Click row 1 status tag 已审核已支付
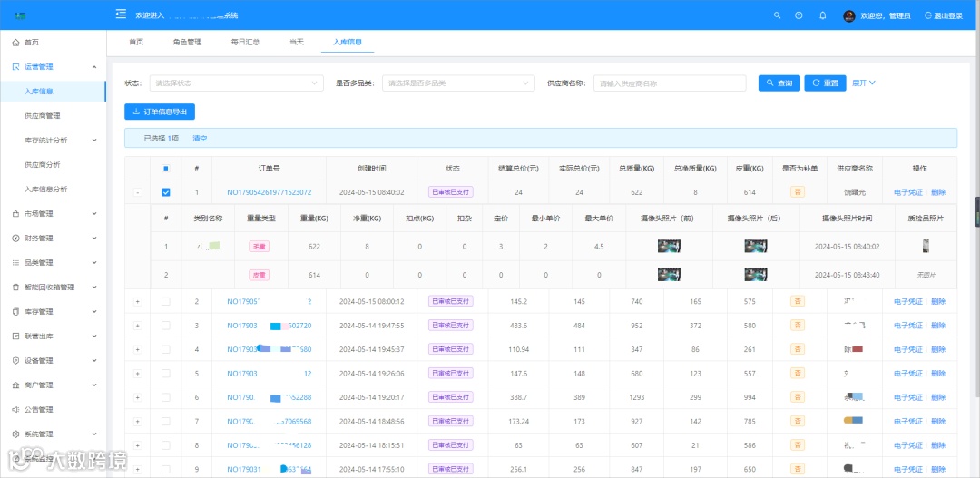The height and width of the screenshot is (478, 980). click(451, 192)
